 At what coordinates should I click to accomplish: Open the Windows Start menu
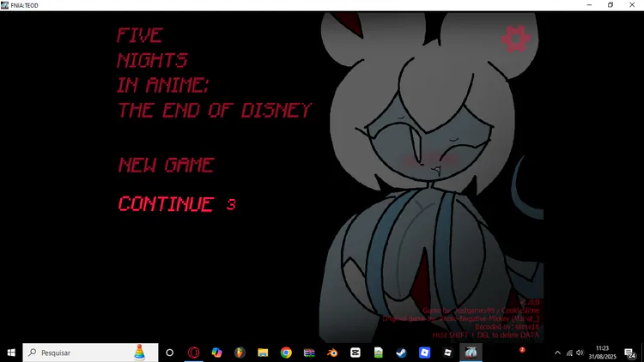click(11, 353)
